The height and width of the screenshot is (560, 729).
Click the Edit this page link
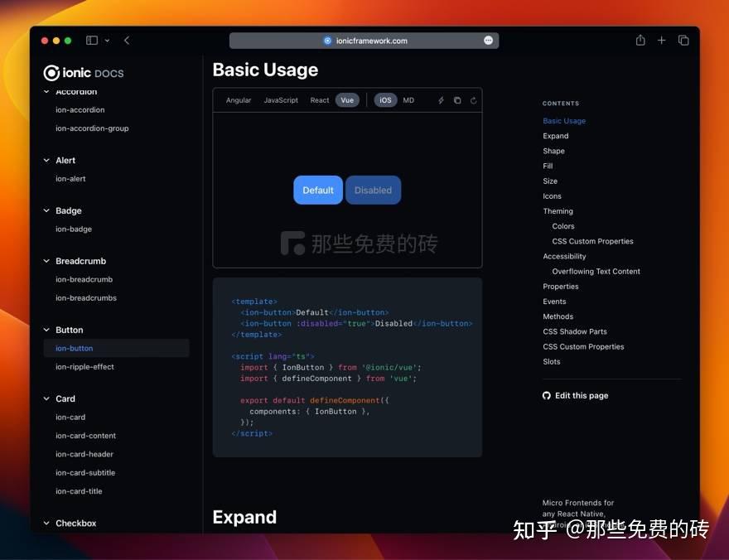tap(580, 395)
